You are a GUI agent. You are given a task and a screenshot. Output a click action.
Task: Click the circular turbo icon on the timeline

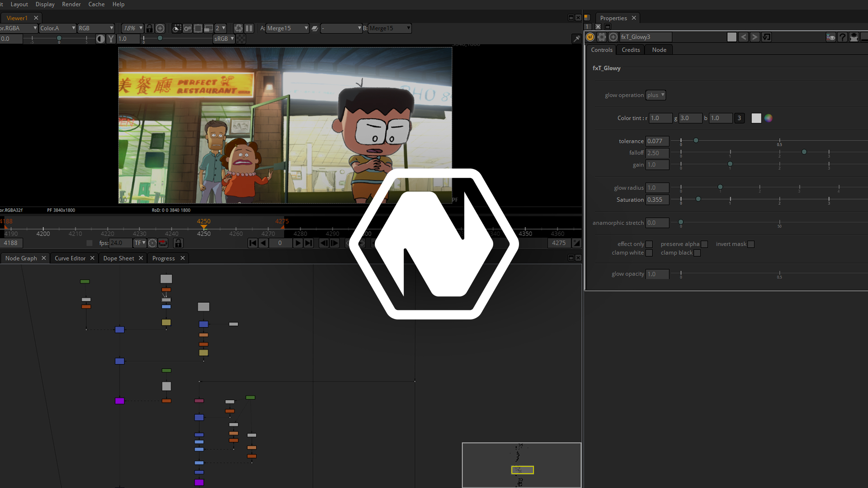152,243
